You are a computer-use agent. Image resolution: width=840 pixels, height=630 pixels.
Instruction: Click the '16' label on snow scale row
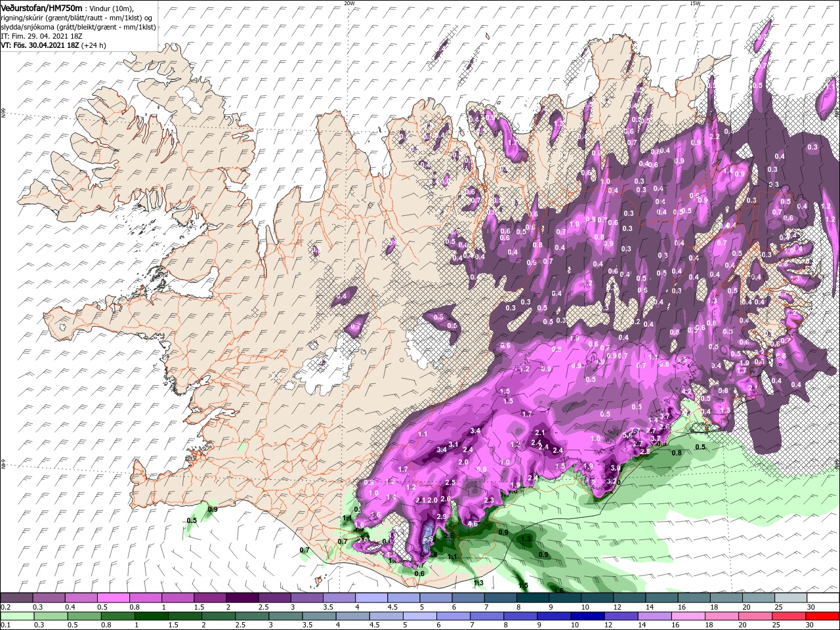point(681,607)
